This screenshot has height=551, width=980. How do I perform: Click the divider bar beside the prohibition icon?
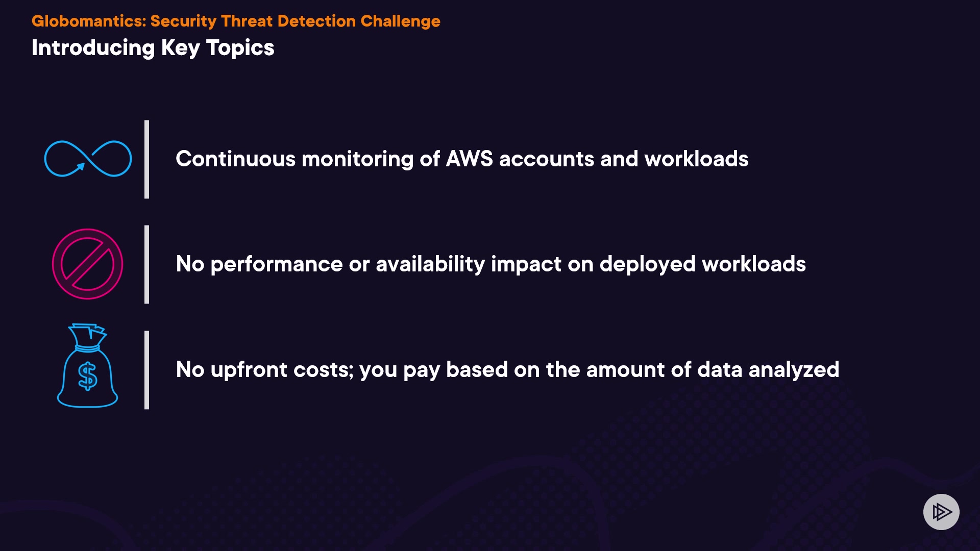click(x=147, y=264)
